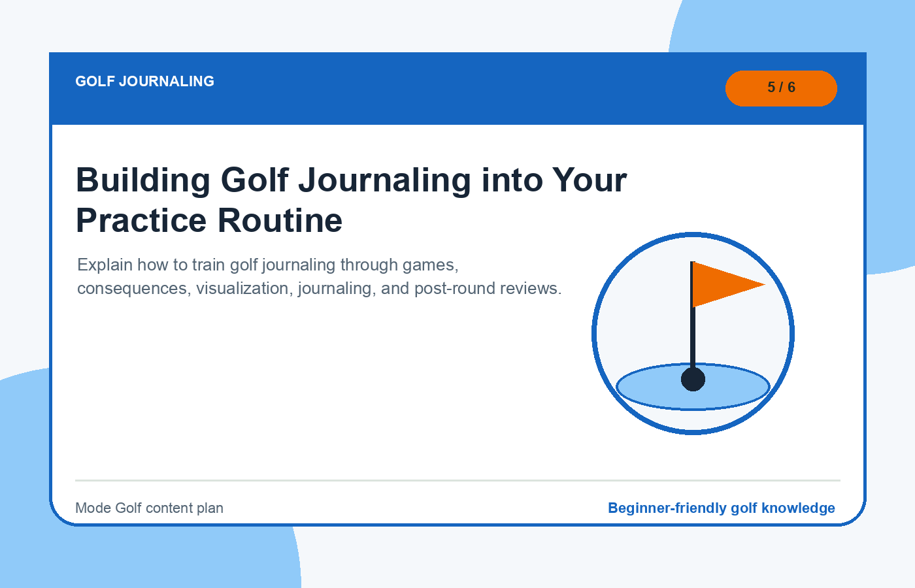
Task: Click the title 'Building Golf Journaling into Your Practice Routine'
Action: point(352,200)
